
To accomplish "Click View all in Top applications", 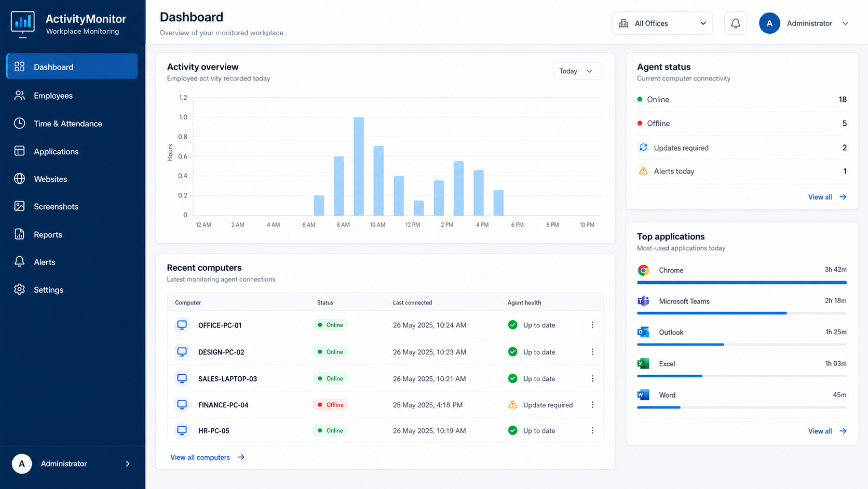I will tap(827, 431).
